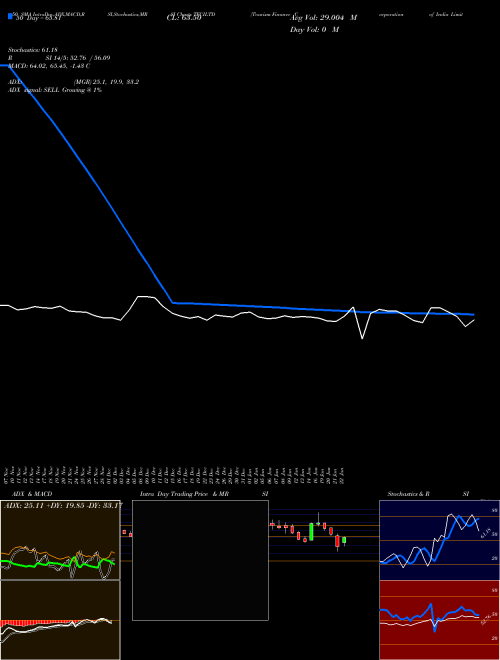
Task: Open the ADX indicator chart panel
Action: 60,540
